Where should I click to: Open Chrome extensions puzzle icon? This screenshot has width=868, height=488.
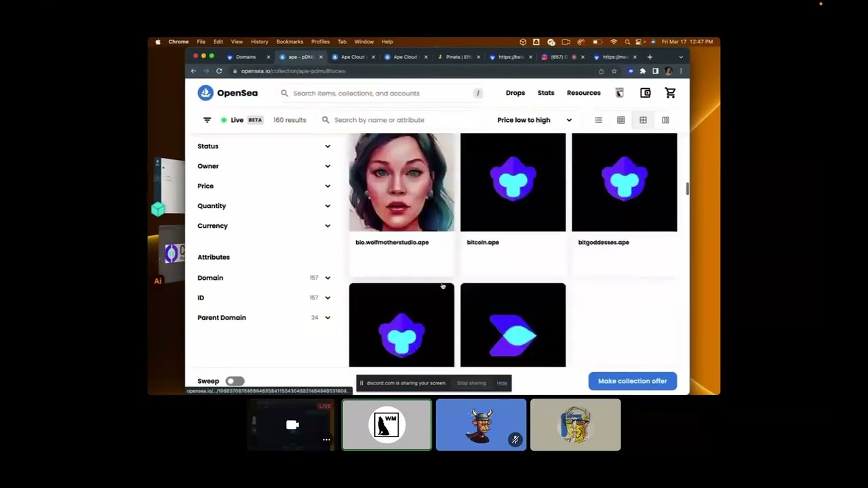tap(643, 71)
